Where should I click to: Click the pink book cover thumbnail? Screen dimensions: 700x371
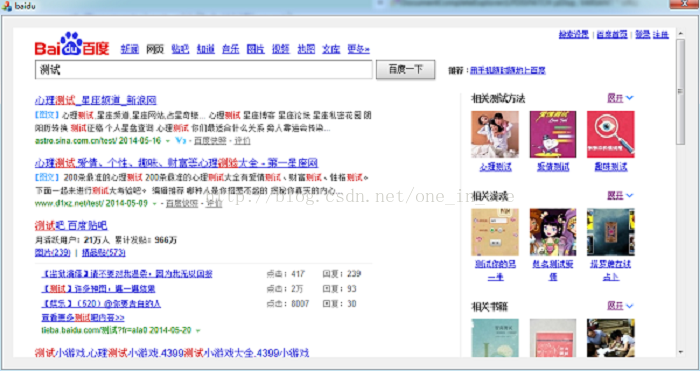pyautogui.click(x=553, y=338)
